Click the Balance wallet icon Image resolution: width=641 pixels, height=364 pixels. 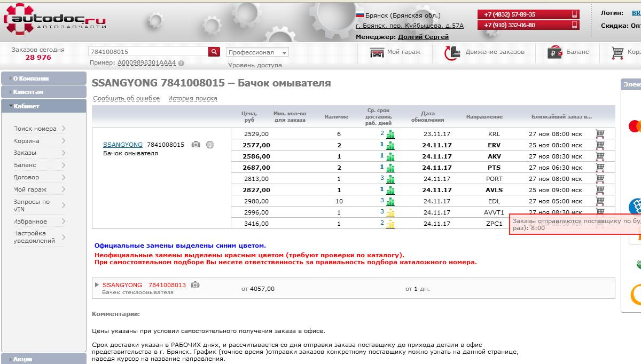[x=554, y=52]
